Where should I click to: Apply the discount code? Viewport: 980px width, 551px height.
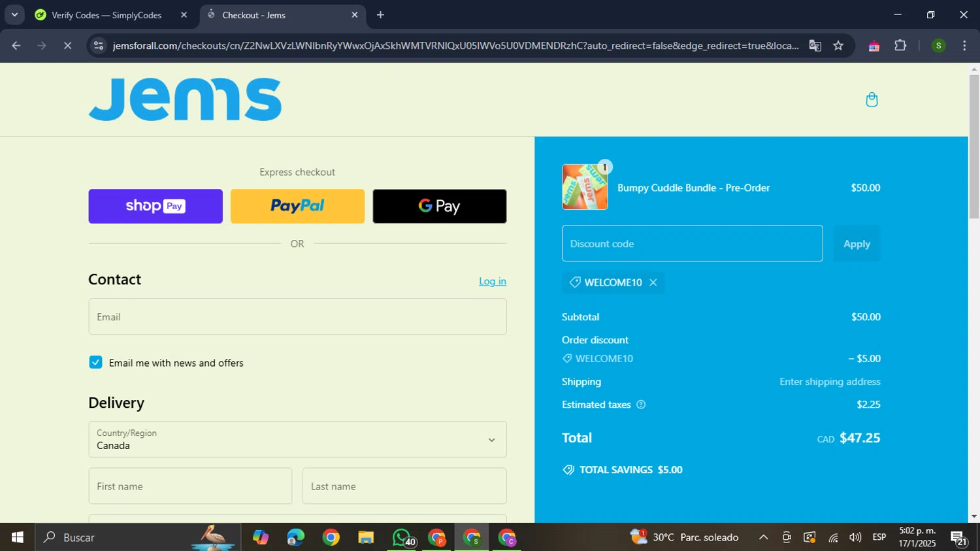pos(857,244)
